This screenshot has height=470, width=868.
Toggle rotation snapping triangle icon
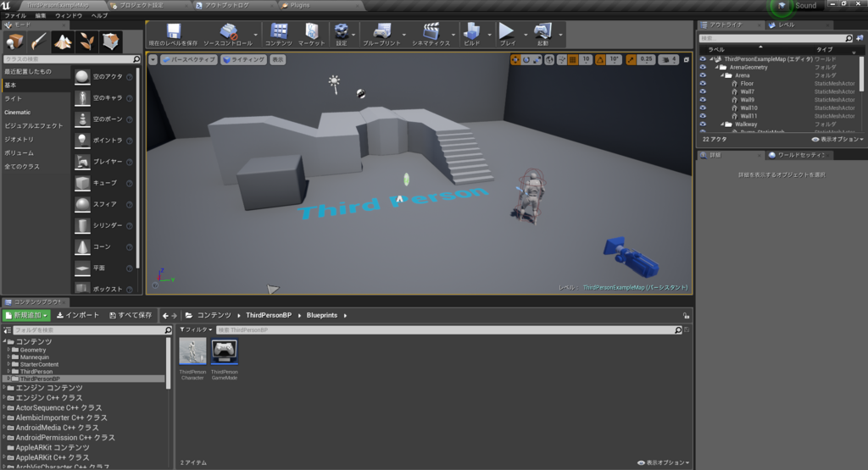click(600, 60)
